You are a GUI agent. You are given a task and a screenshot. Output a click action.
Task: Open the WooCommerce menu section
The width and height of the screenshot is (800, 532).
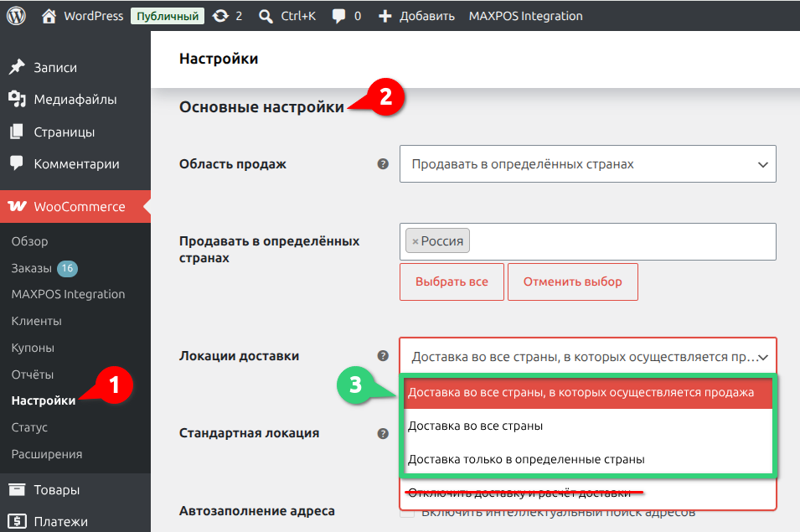pos(75,207)
